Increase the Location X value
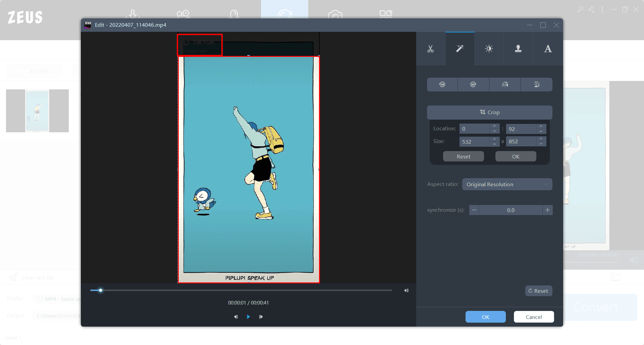This screenshot has height=345, width=644. tap(494, 126)
